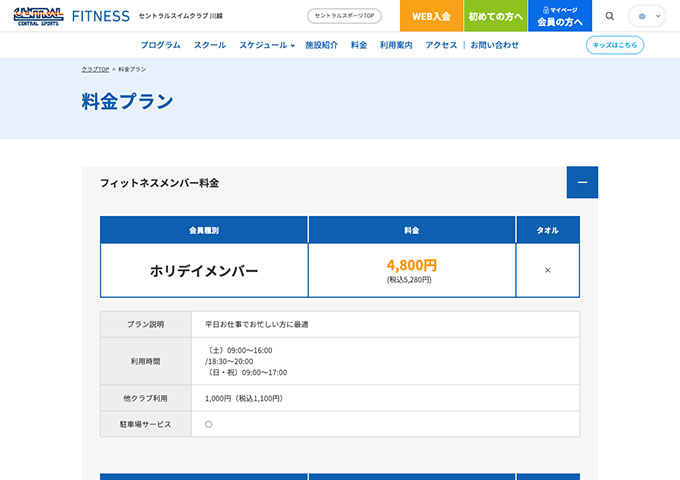This screenshot has height=480, width=680.
Task: Click the タオル column header
Action: (548, 230)
